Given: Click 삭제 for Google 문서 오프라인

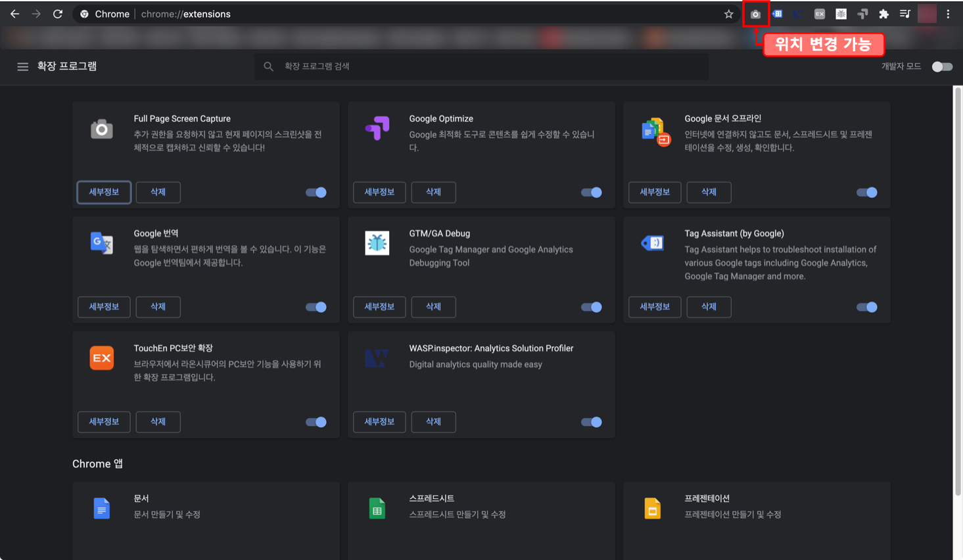Looking at the screenshot, I should pyautogui.click(x=709, y=192).
